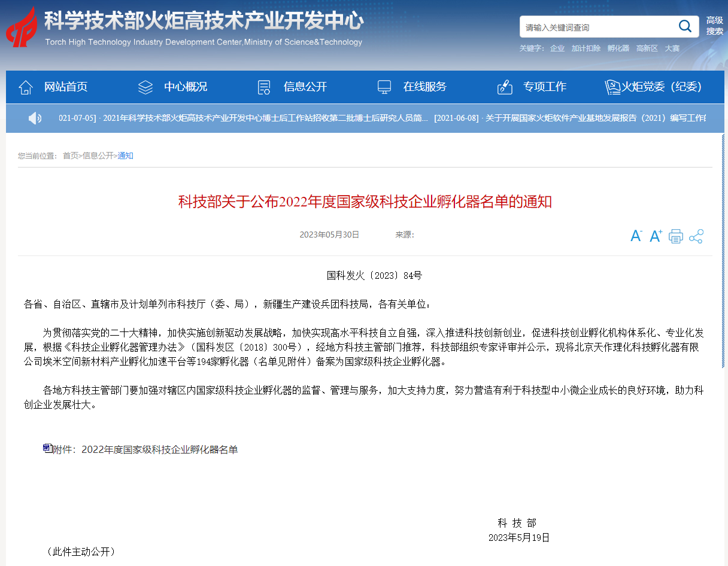Open the 中心概况 menu item
Screen dimensions: 728x566
(x=186, y=87)
